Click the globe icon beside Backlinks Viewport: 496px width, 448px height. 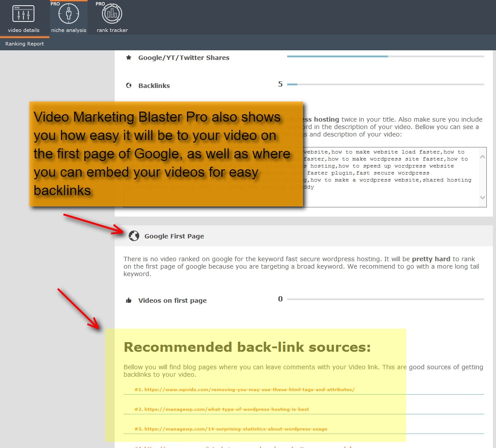click(129, 85)
